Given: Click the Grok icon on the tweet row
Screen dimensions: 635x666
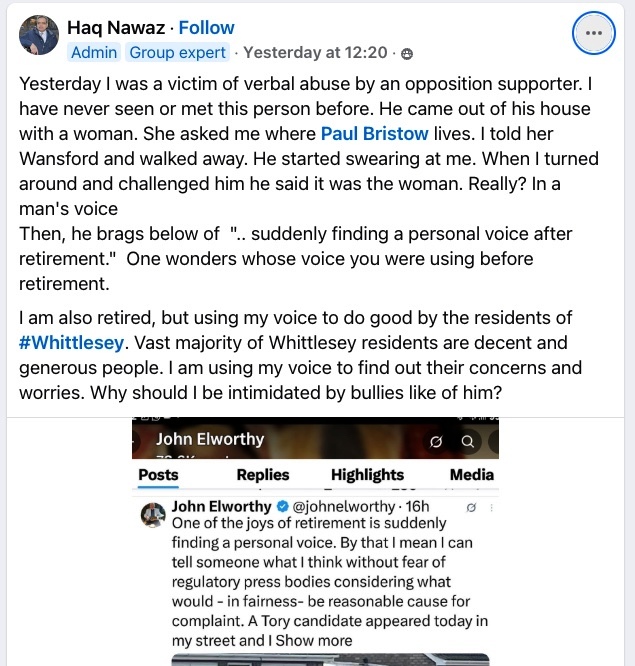Looking at the screenshot, I should pyautogui.click(x=472, y=508).
